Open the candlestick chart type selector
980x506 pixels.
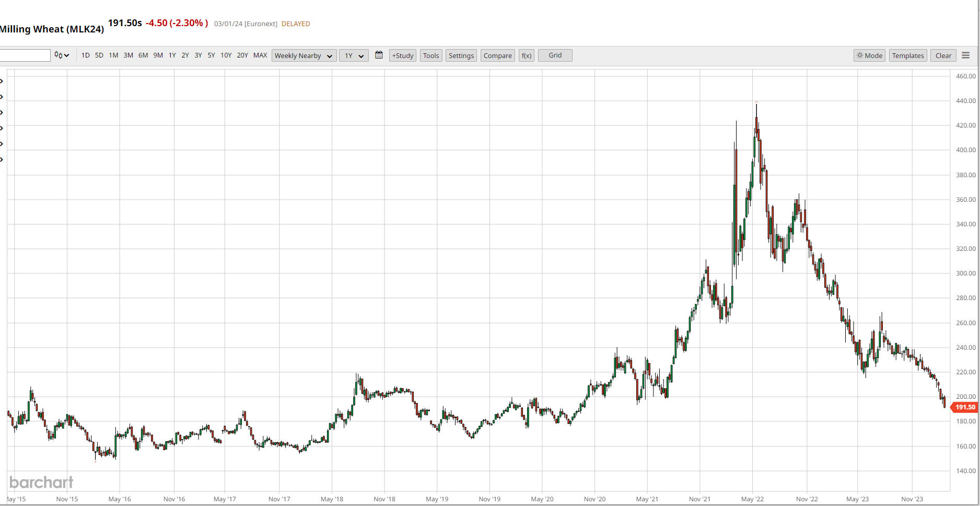point(62,55)
